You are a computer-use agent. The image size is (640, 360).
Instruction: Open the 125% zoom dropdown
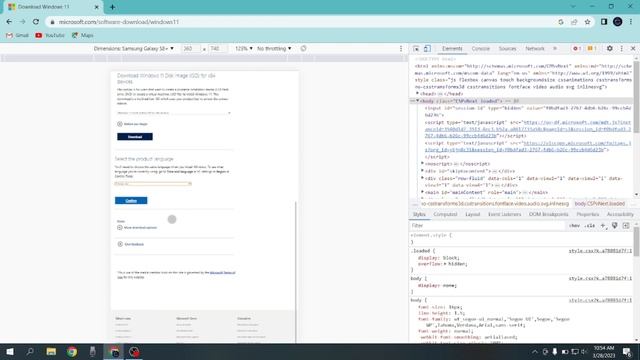pos(244,48)
